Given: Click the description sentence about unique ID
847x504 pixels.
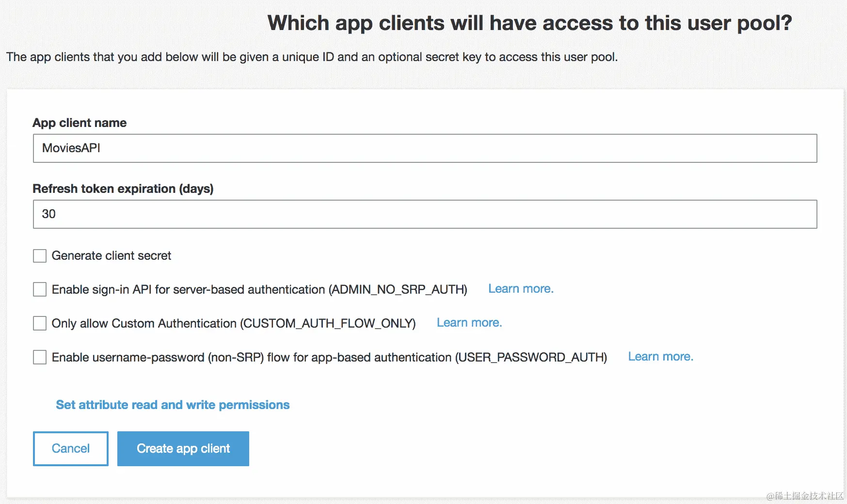Looking at the screenshot, I should 312,57.
